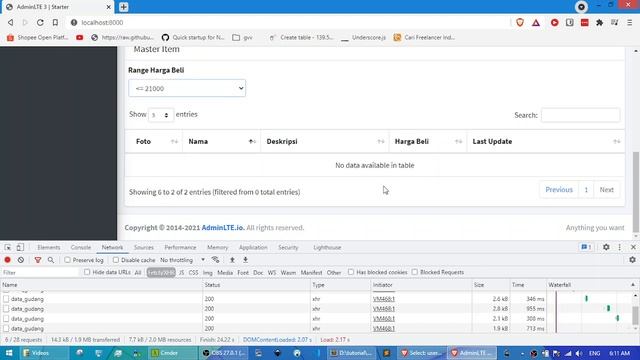Click the Search input field
The height and width of the screenshot is (360, 640).
[580, 115]
